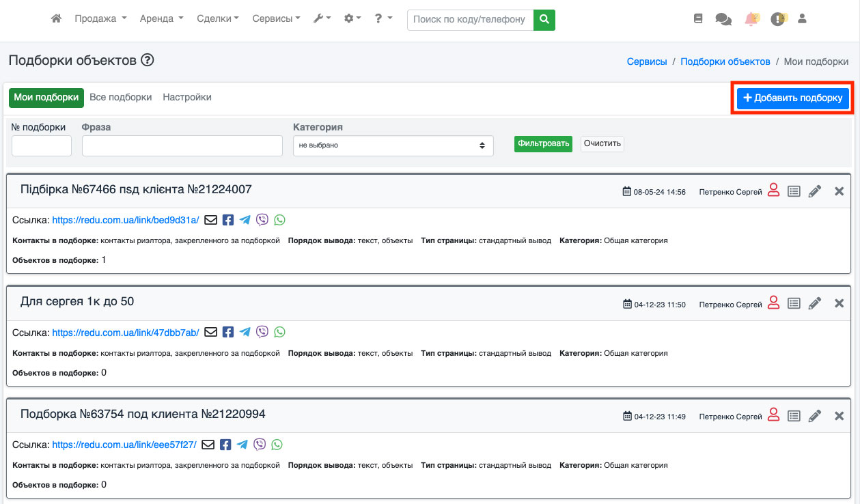Share second collection link via Viber
This screenshot has height=504, width=860.
[x=262, y=332]
